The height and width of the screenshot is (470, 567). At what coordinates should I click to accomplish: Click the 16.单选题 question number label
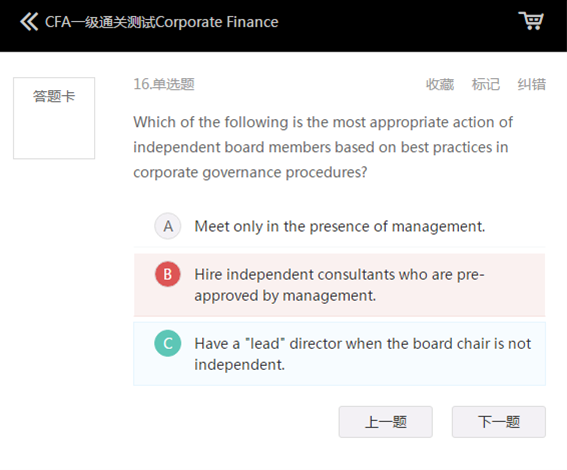point(164,84)
